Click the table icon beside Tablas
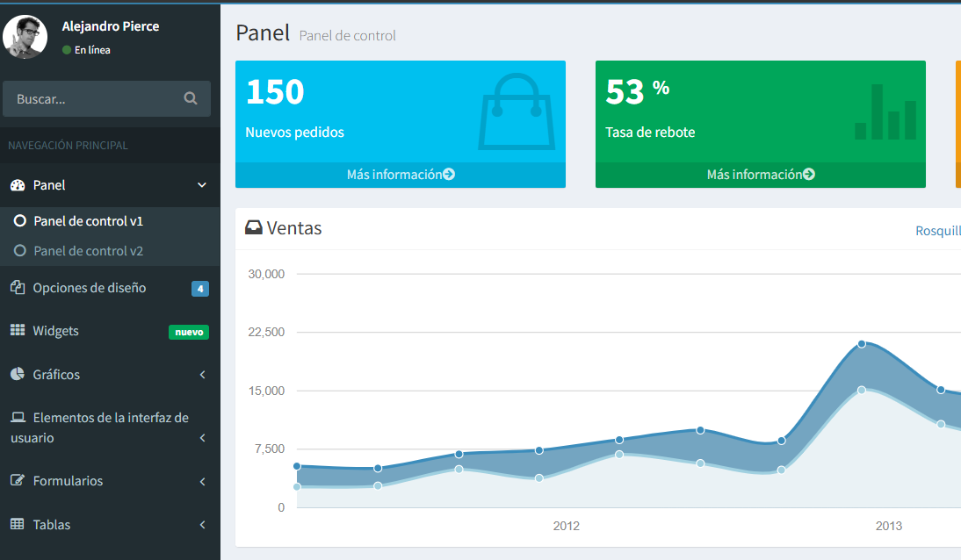The image size is (961, 560). point(16,525)
